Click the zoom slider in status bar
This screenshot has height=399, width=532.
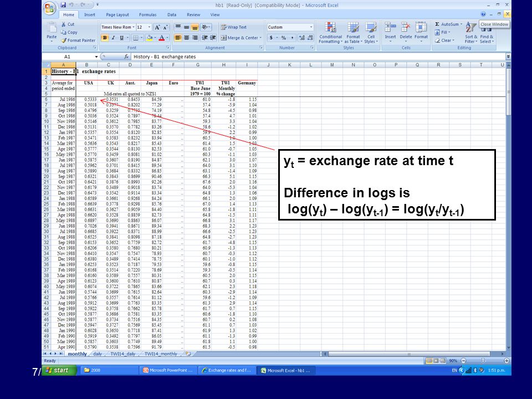click(483, 361)
